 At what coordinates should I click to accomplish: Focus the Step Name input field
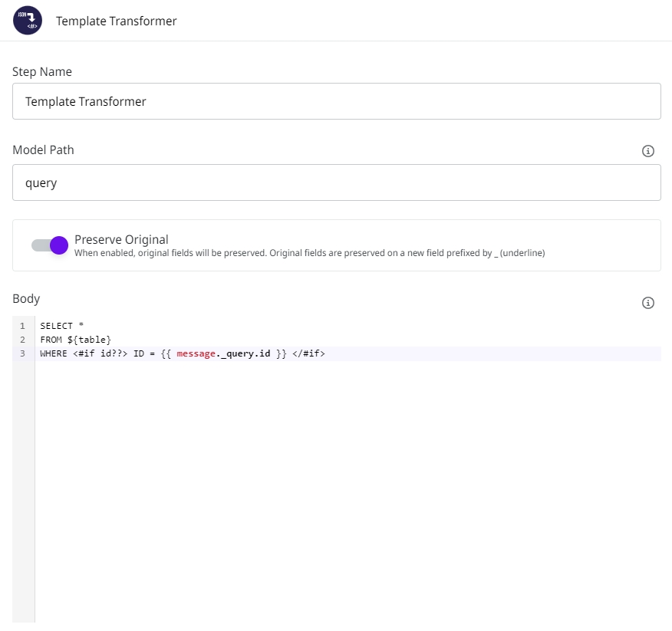tap(336, 101)
